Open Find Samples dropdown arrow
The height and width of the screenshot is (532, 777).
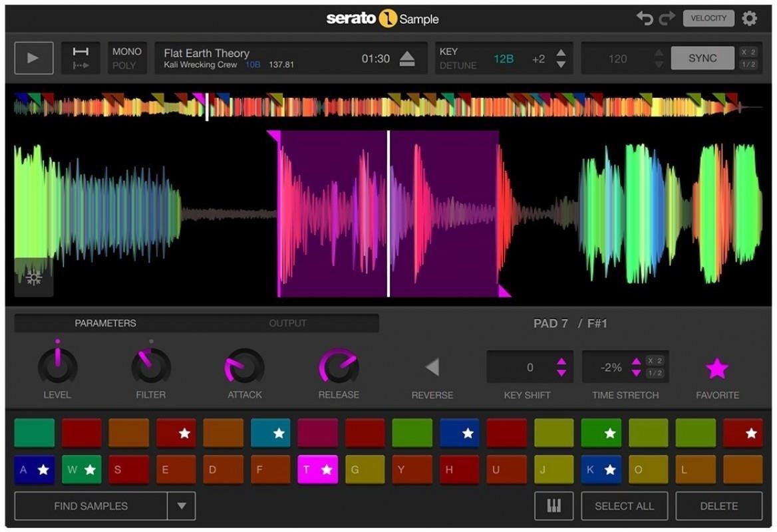(x=182, y=506)
